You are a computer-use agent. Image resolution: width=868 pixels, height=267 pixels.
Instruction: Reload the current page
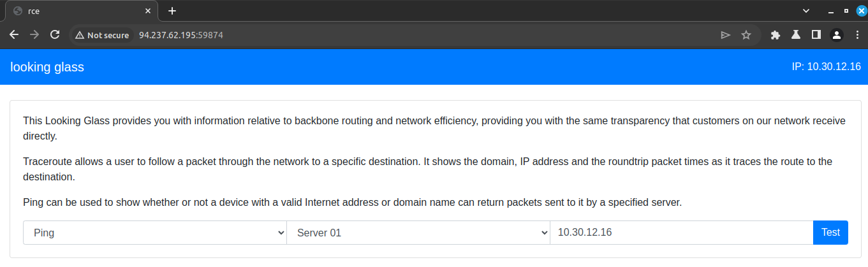55,35
